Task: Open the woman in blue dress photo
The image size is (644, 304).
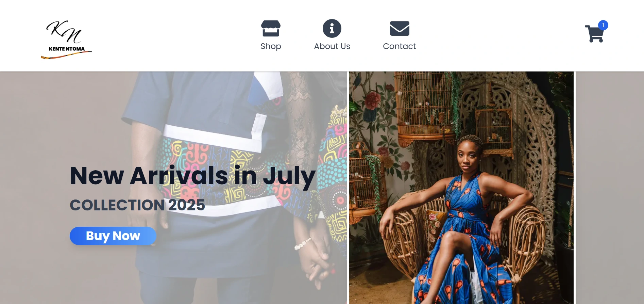Action: coord(461,188)
